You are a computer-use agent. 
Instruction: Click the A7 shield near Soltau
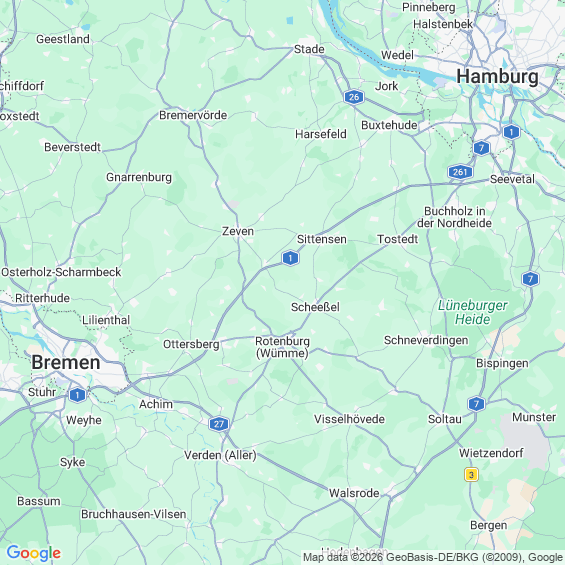pyautogui.click(x=476, y=404)
